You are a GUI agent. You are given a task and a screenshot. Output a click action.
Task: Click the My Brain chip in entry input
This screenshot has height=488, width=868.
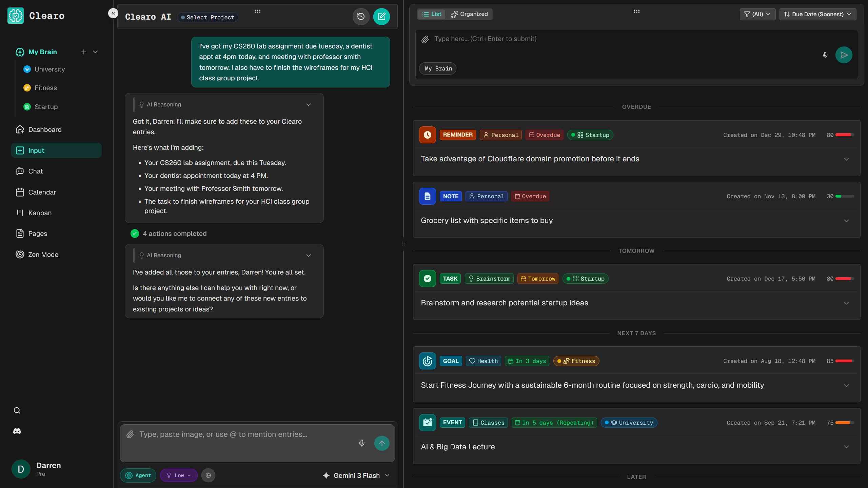click(438, 68)
